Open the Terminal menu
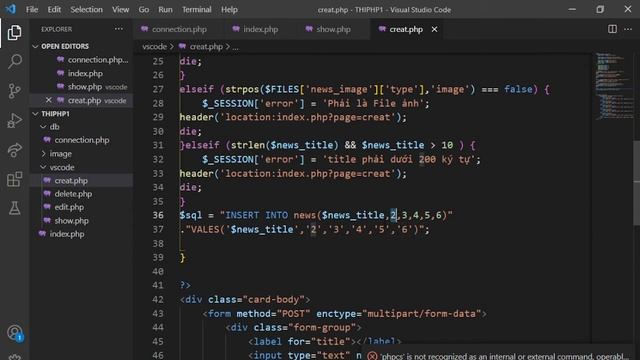Viewport: 640px width, 360px height. point(197,9)
